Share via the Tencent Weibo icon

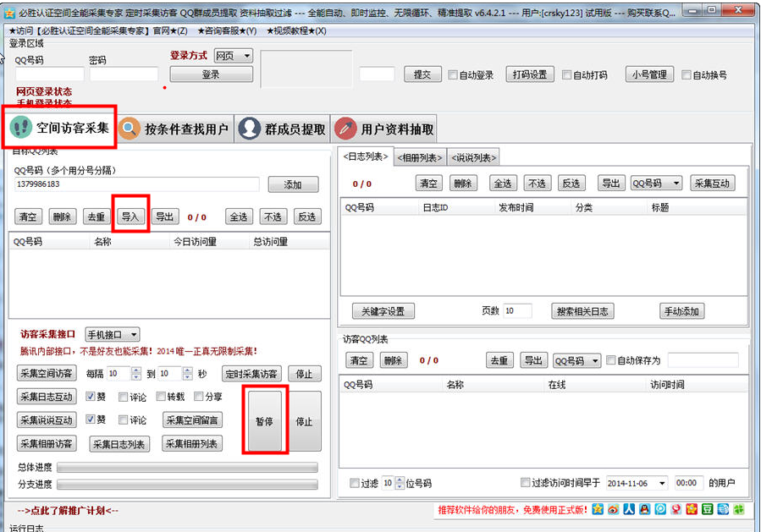[660, 509]
